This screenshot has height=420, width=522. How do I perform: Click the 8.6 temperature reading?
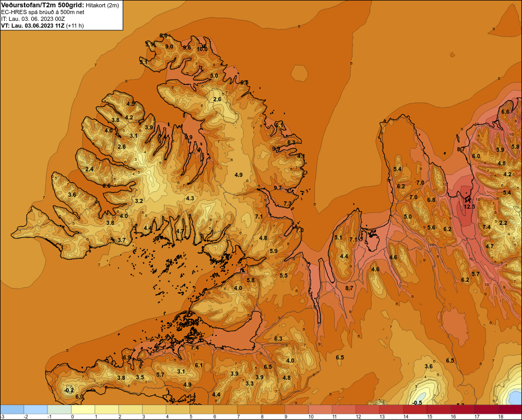[106, 186]
